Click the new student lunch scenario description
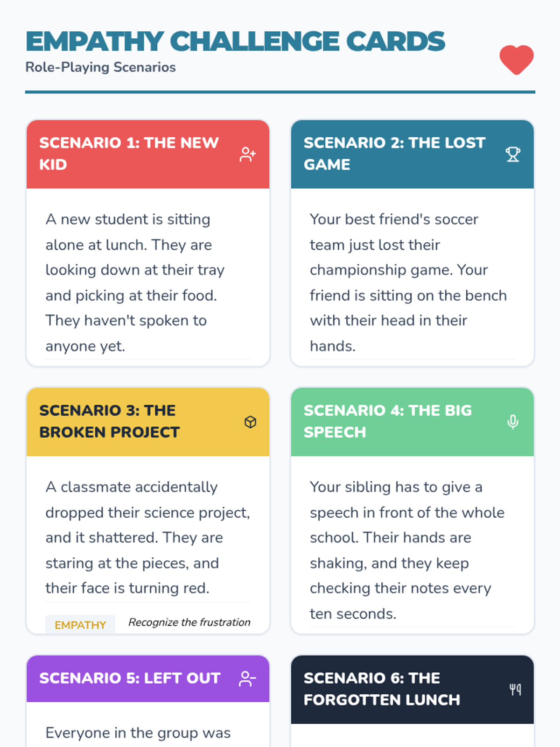Image resolution: width=560 pixels, height=747 pixels. point(135,282)
